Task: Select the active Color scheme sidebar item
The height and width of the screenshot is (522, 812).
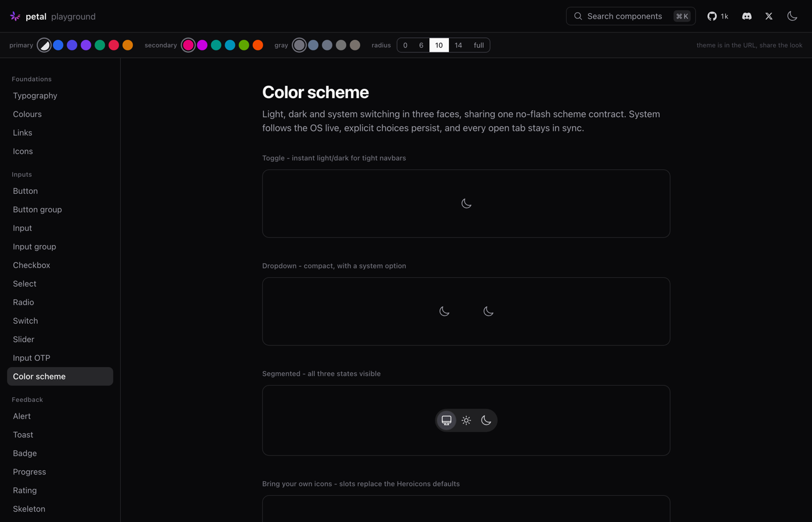Action: [60, 376]
